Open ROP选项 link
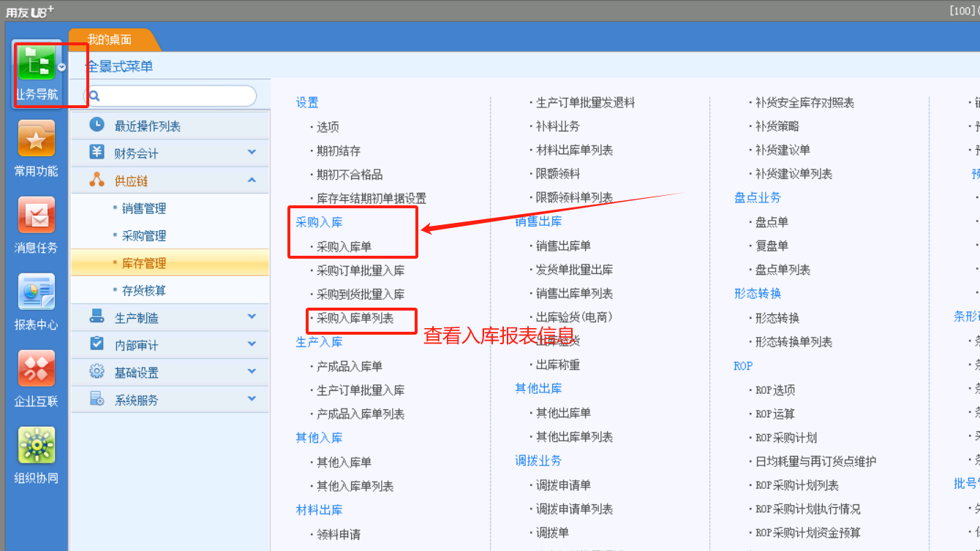This screenshot has width=980, height=551. [775, 391]
